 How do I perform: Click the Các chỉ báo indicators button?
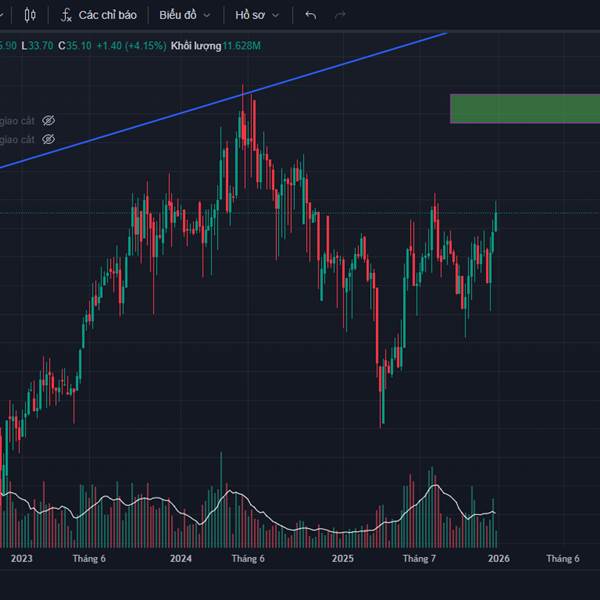tap(108, 15)
